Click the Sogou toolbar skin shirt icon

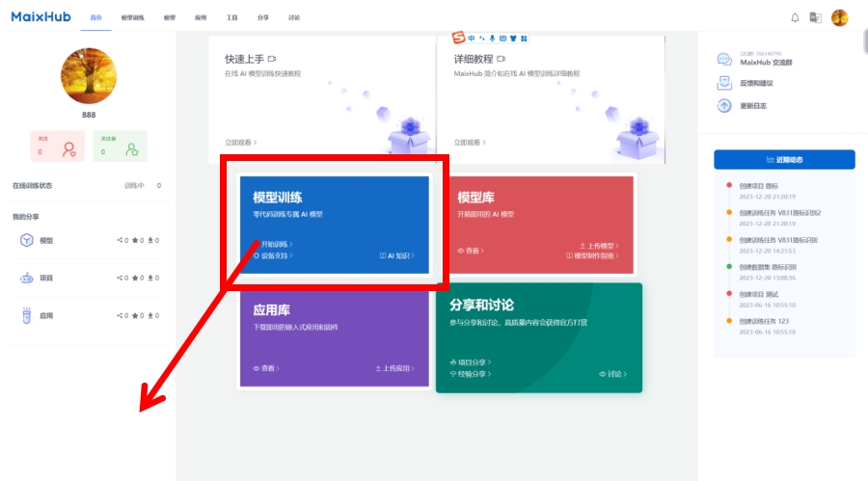pyautogui.click(x=513, y=39)
